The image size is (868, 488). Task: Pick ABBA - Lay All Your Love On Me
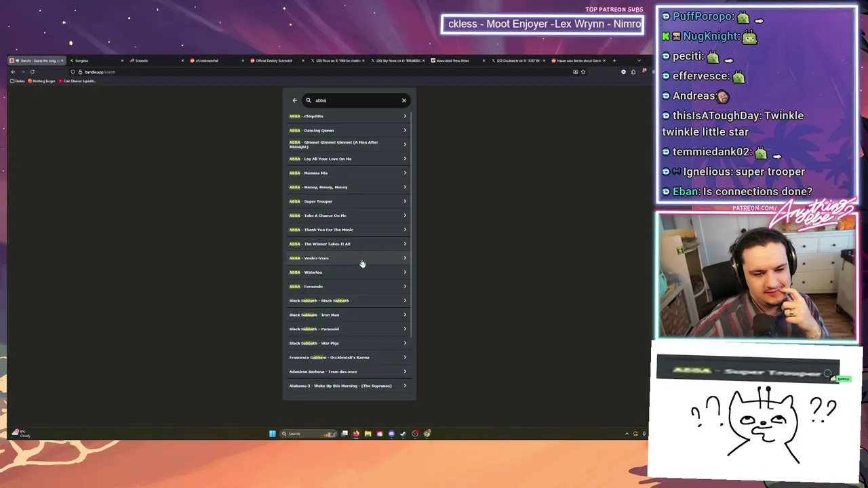tap(348, 159)
